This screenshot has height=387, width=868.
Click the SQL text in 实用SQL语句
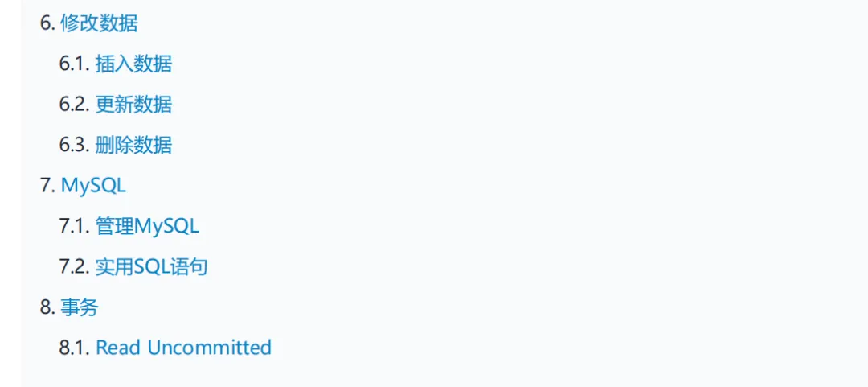(x=152, y=267)
